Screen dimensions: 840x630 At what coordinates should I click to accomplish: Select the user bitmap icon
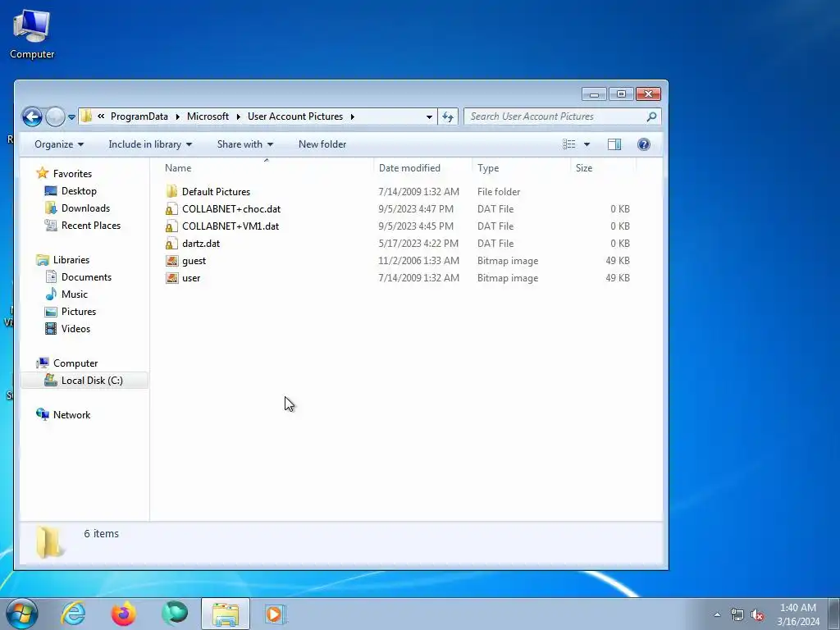click(x=171, y=278)
